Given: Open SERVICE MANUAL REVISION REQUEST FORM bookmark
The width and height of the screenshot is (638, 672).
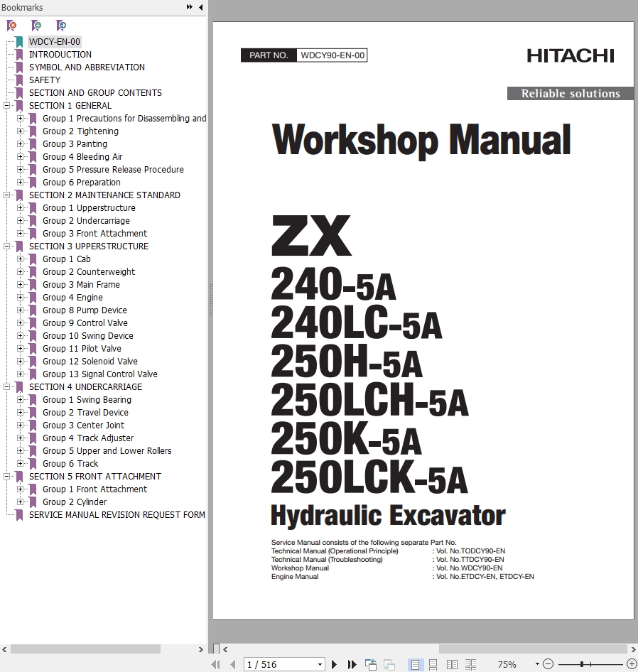Looking at the screenshot, I should [117, 515].
